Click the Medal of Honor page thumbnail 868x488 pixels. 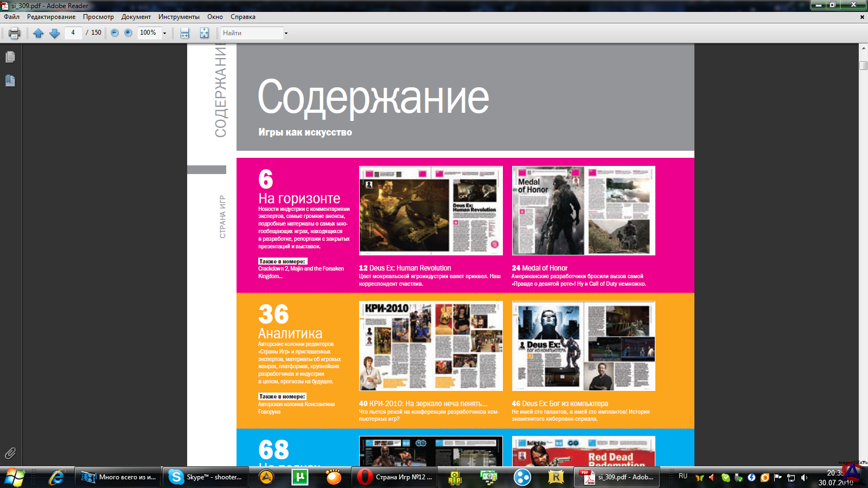(584, 210)
